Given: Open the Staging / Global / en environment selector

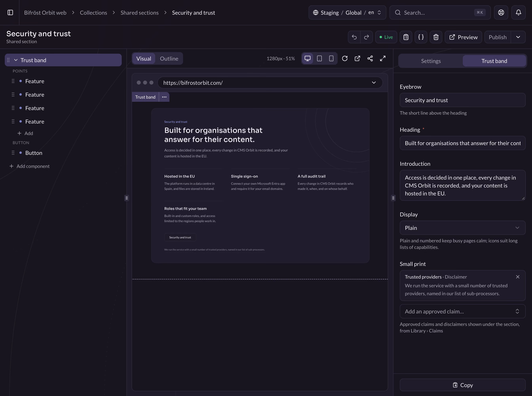Looking at the screenshot, I should coord(347,12).
